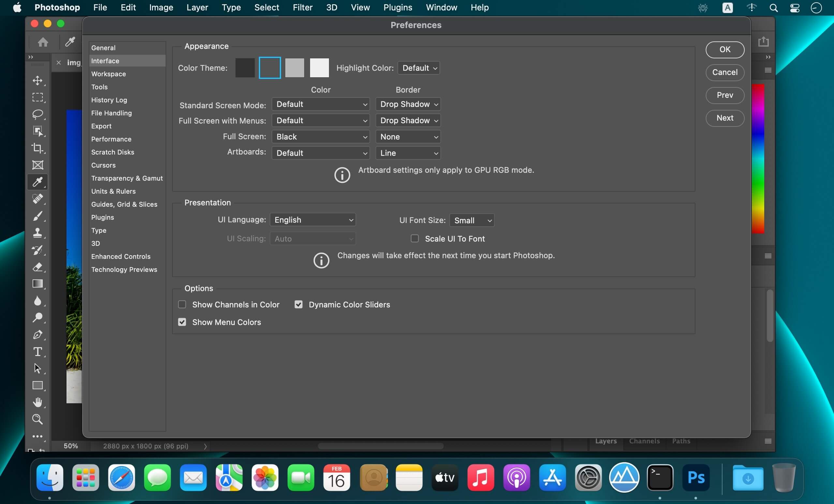Select the Lasso tool
Screen dimensions: 834x504
pos(37,114)
